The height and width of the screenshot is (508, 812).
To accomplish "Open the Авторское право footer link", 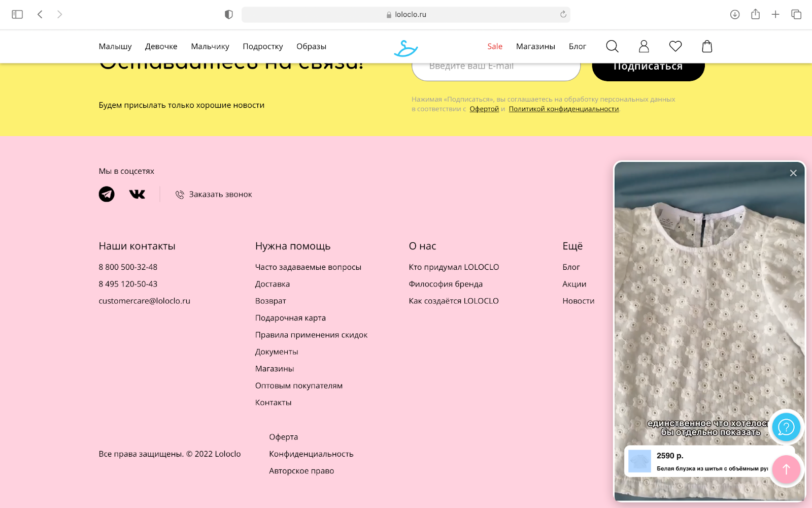I will (x=301, y=471).
